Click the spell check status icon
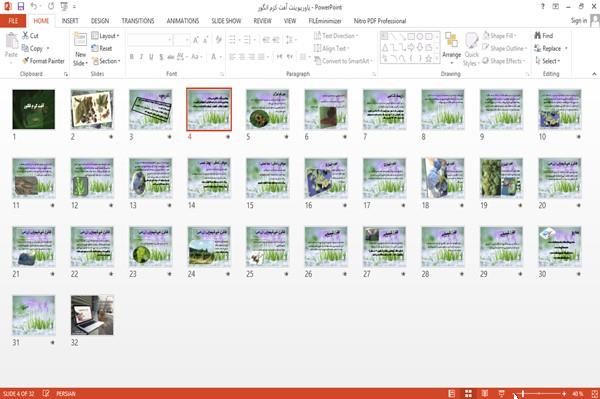The width and height of the screenshot is (600, 399). pos(46,393)
